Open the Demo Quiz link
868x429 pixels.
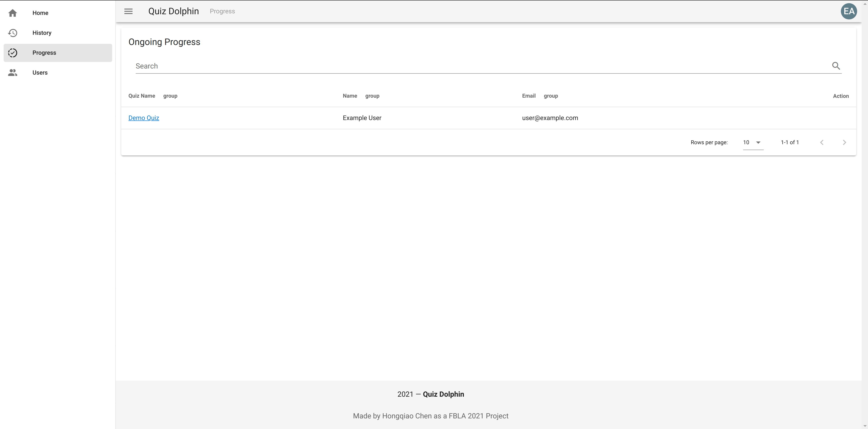(144, 117)
